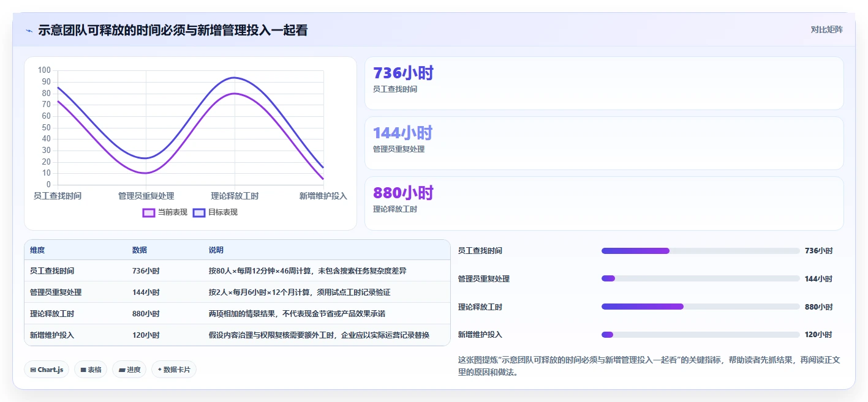Click chart axis label 员工查找时间

(x=58, y=196)
